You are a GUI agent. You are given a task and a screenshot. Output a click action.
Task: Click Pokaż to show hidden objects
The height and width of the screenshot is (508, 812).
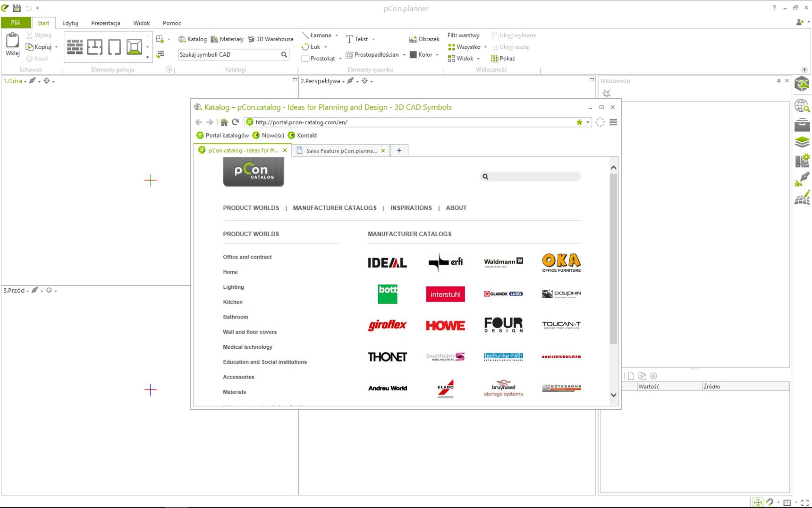pos(503,59)
